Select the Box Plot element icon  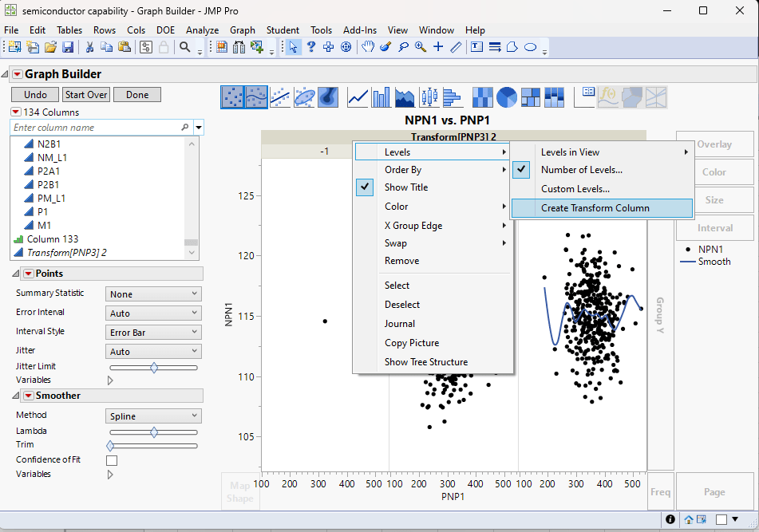pyautogui.click(x=429, y=97)
